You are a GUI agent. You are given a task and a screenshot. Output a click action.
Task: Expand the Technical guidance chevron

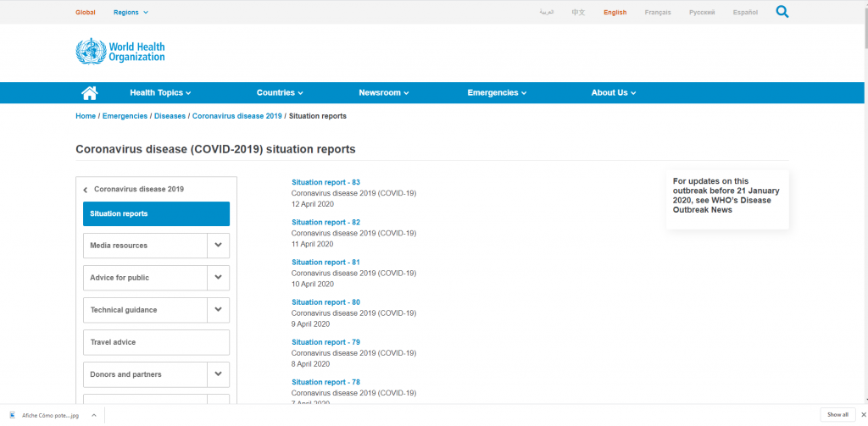[218, 310]
